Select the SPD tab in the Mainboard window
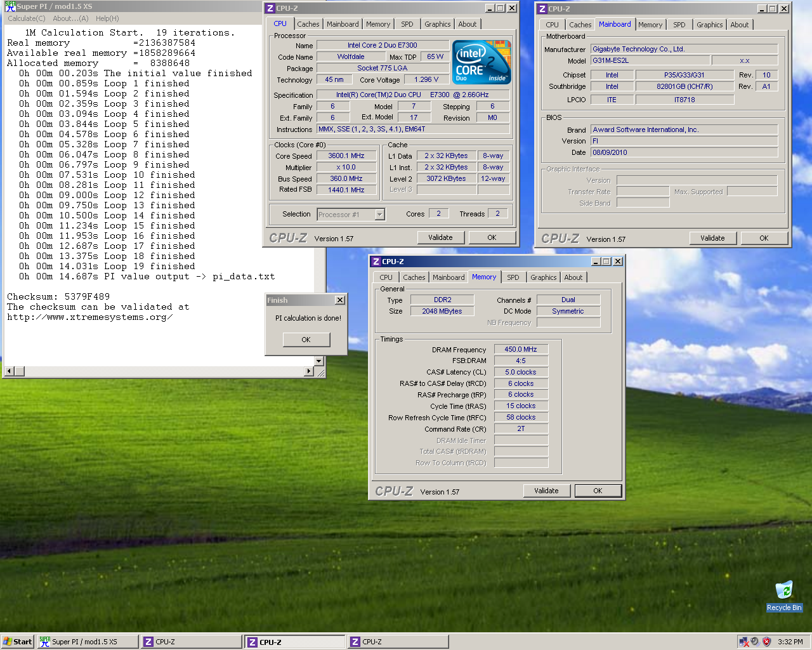 click(679, 25)
